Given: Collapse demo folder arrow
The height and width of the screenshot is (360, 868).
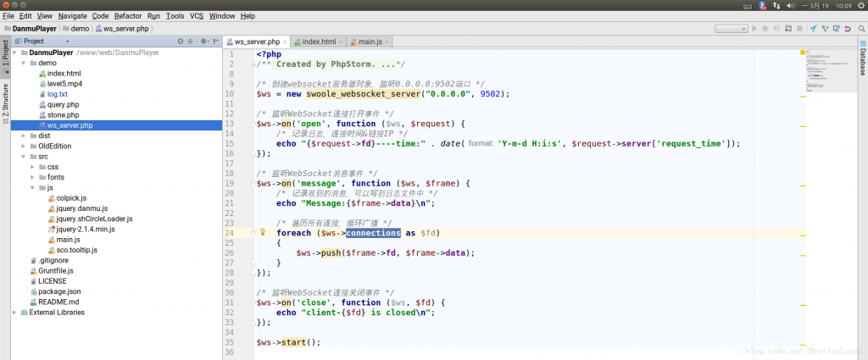Looking at the screenshot, I should coord(24,63).
